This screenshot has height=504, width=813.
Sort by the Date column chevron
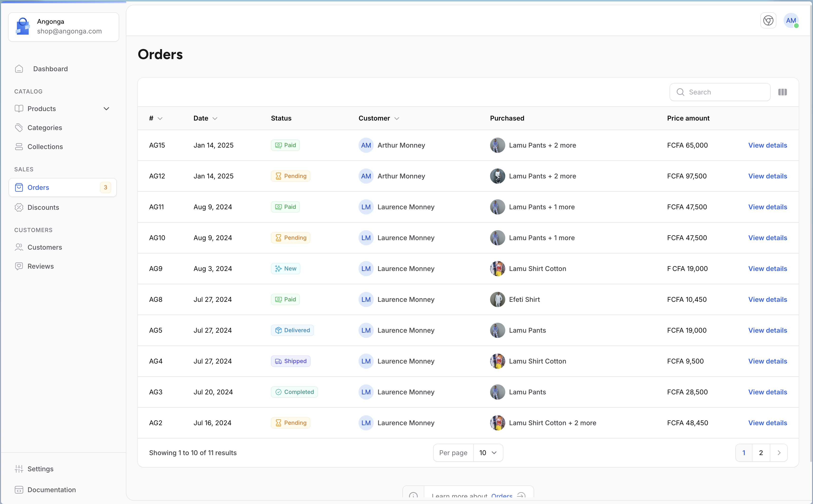tap(215, 119)
